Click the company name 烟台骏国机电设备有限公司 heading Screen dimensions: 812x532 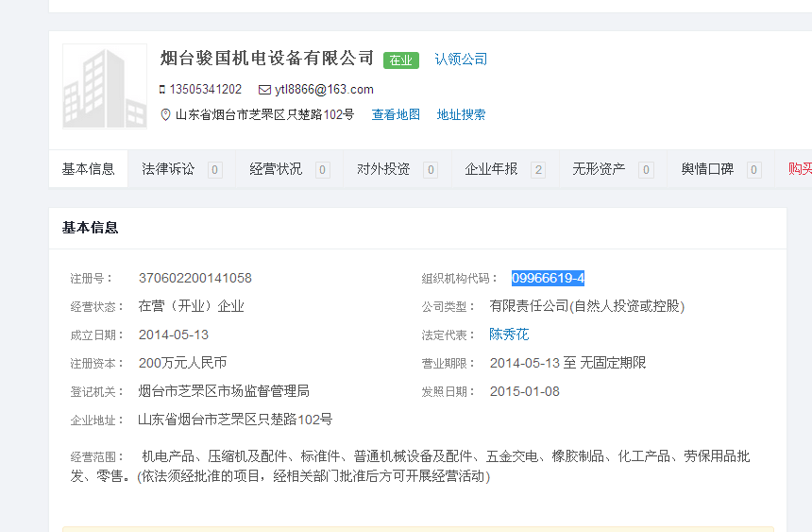pos(267,59)
